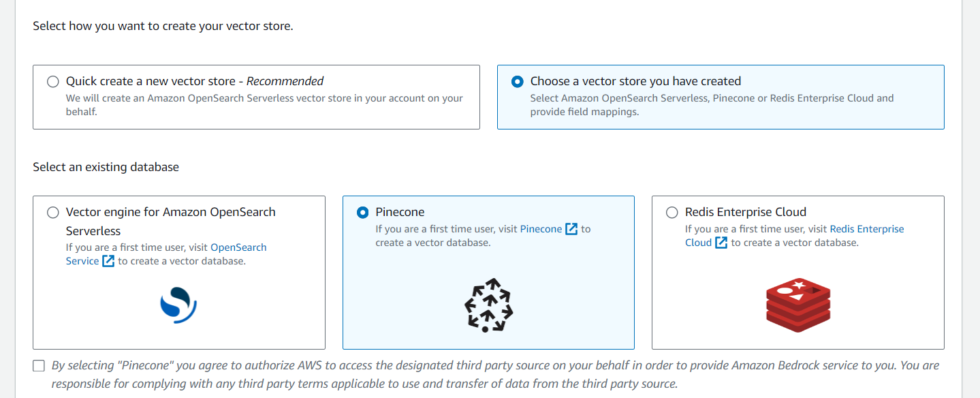Select the Quick create new vector store radio
This screenshot has height=398, width=980.
coord(53,82)
